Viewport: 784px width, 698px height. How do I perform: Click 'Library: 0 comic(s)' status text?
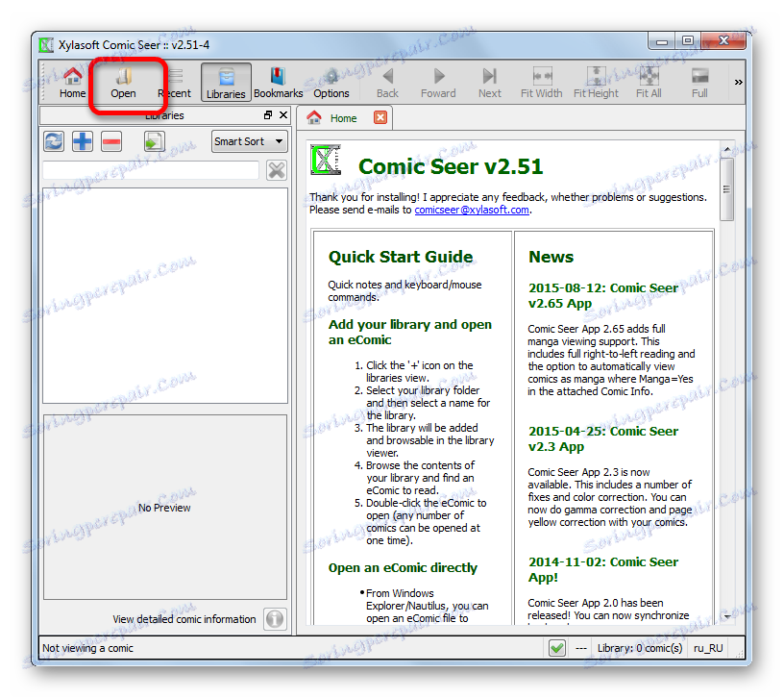pyautogui.click(x=640, y=648)
